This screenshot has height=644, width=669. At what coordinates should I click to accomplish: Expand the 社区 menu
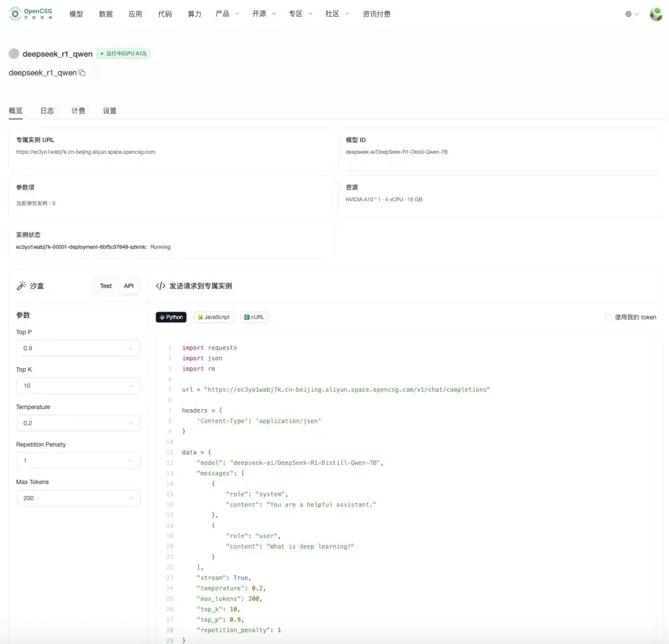point(337,14)
